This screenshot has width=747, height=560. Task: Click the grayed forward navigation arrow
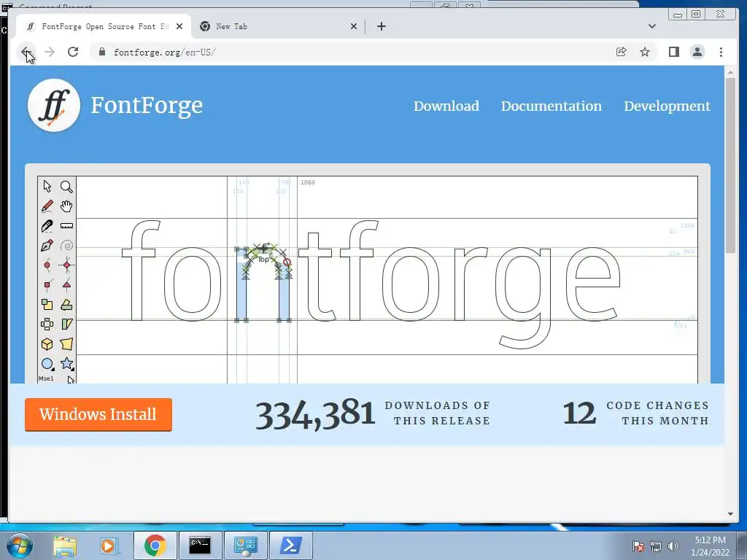pyautogui.click(x=50, y=52)
